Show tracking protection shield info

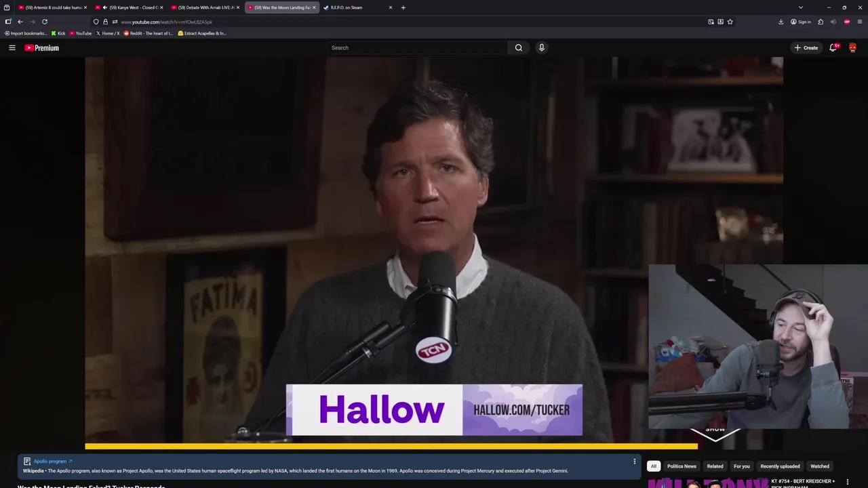click(x=96, y=22)
